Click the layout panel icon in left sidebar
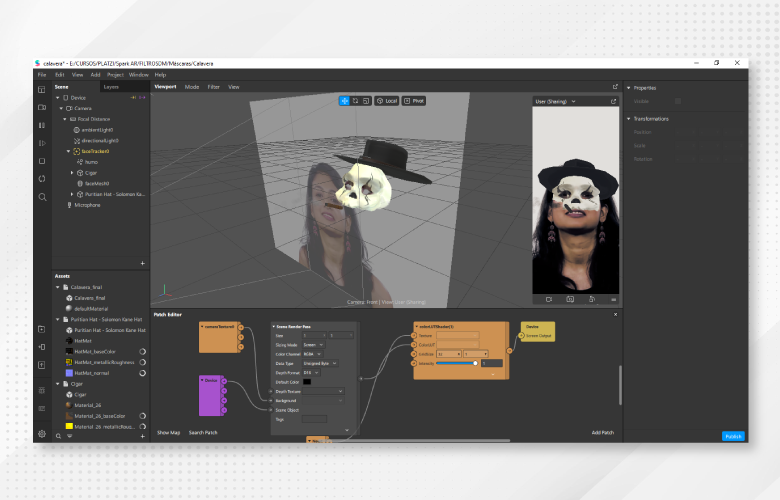The image size is (780, 500). [42, 90]
